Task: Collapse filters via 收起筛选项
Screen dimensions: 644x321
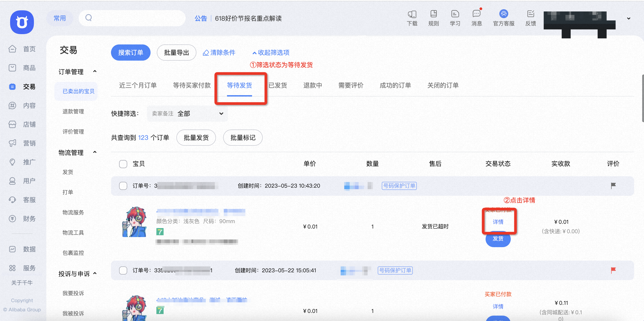Action: tap(271, 53)
